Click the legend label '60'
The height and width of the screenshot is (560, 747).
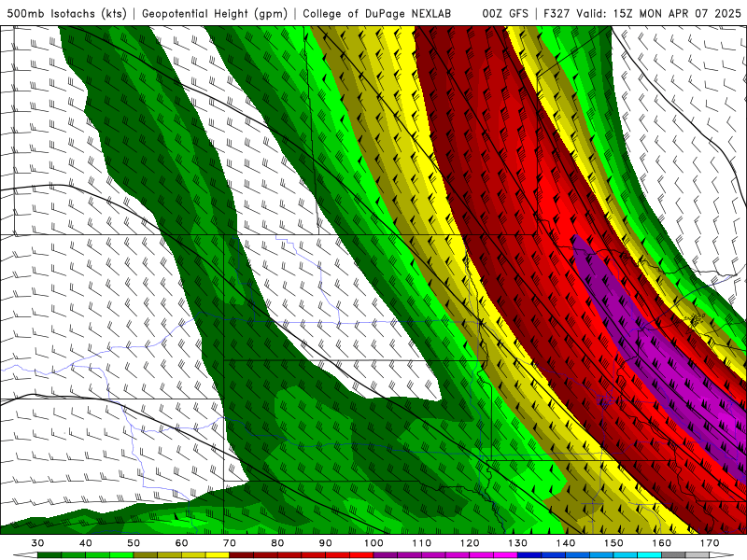click(x=181, y=543)
